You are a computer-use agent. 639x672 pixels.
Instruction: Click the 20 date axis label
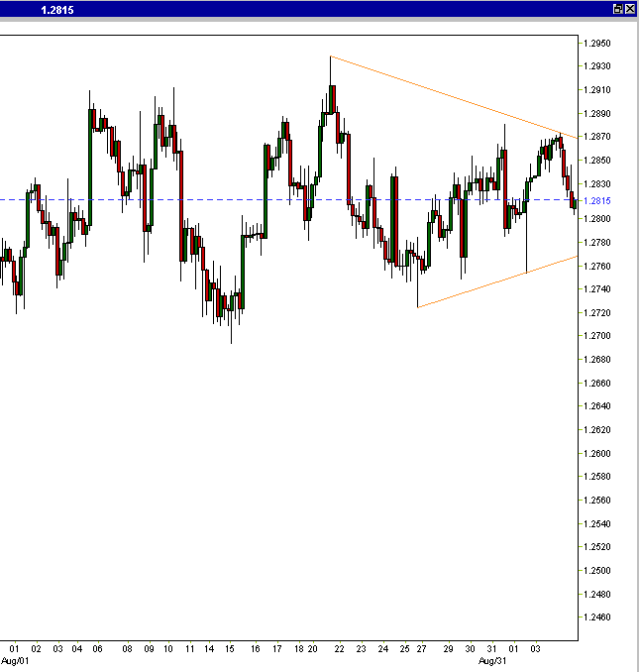coord(313,649)
